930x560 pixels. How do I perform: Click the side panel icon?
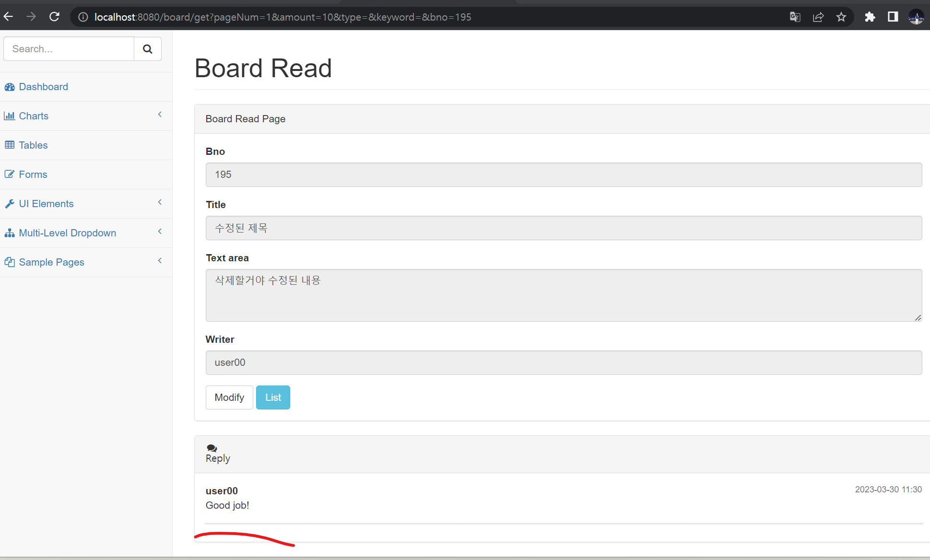click(893, 17)
